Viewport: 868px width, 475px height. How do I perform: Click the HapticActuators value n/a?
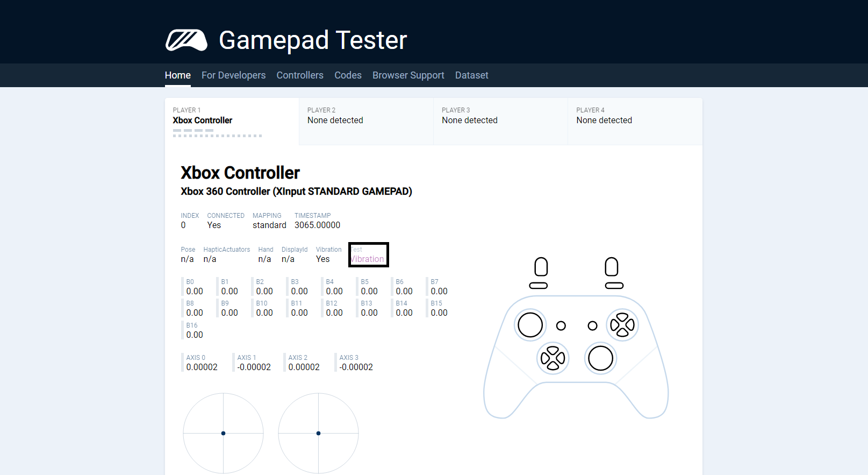(x=210, y=259)
